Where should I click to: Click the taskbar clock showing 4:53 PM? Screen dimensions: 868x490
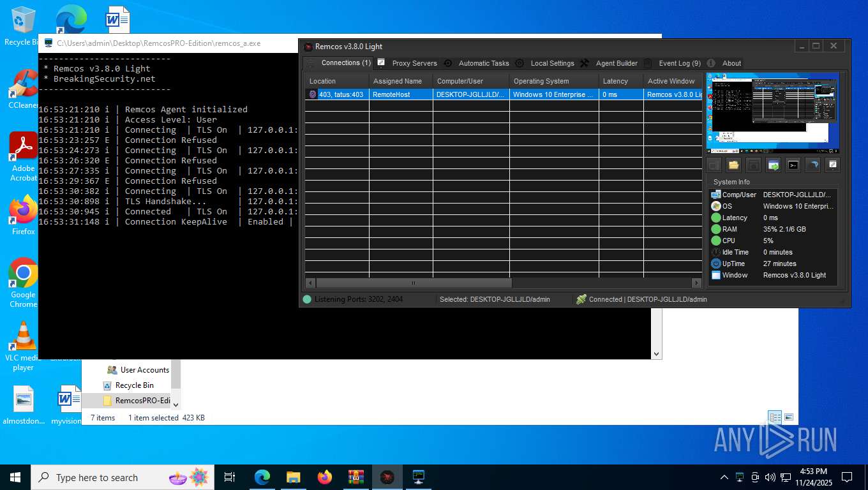coord(813,477)
